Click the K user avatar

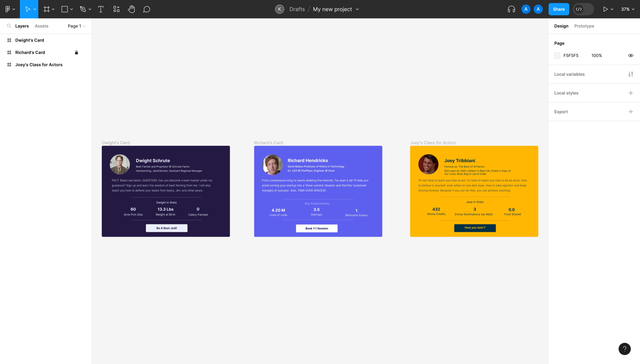coord(279,9)
